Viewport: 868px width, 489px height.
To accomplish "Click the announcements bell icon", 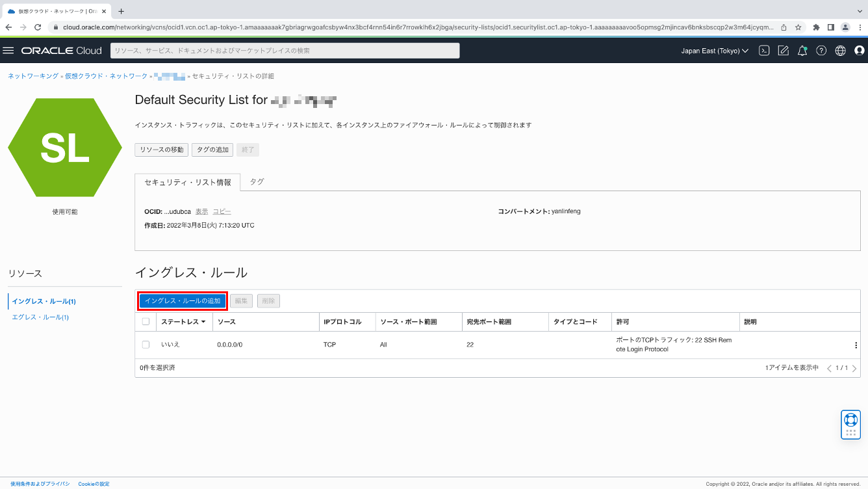I will pos(802,51).
